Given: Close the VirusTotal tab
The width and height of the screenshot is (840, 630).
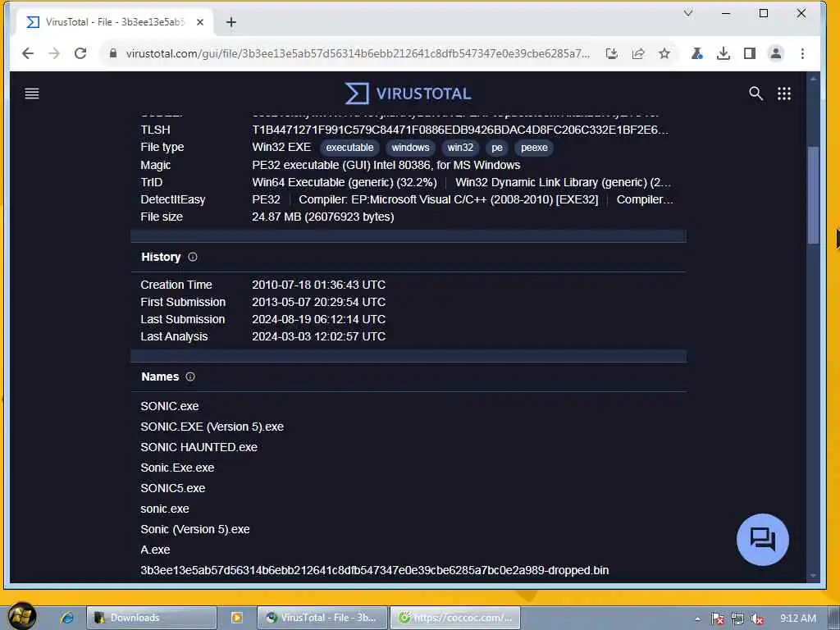Looking at the screenshot, I should [200, 22].
